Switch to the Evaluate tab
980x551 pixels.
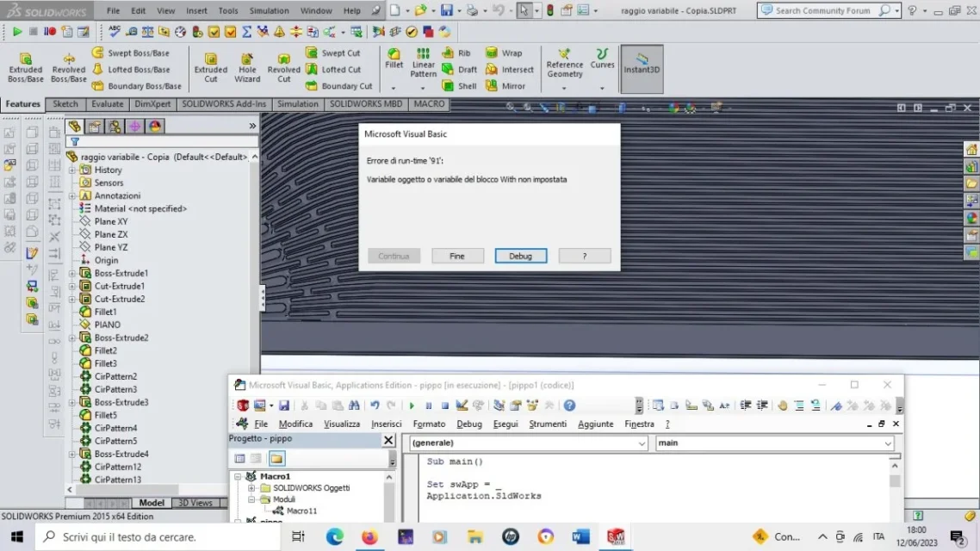click(x=108, y=103)
